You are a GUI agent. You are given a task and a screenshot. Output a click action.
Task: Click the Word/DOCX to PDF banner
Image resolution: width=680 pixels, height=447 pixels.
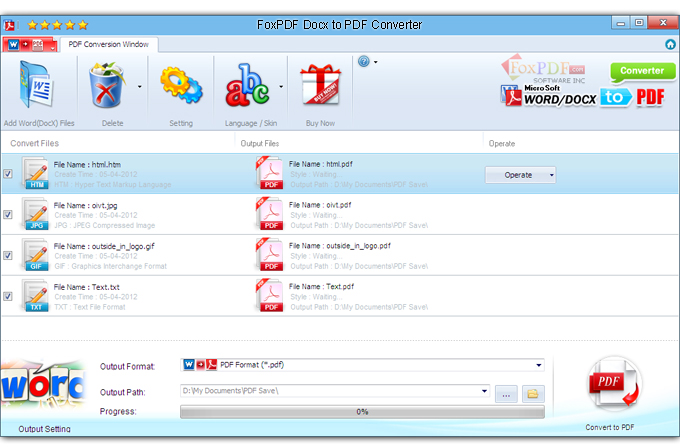click(583, 96)
